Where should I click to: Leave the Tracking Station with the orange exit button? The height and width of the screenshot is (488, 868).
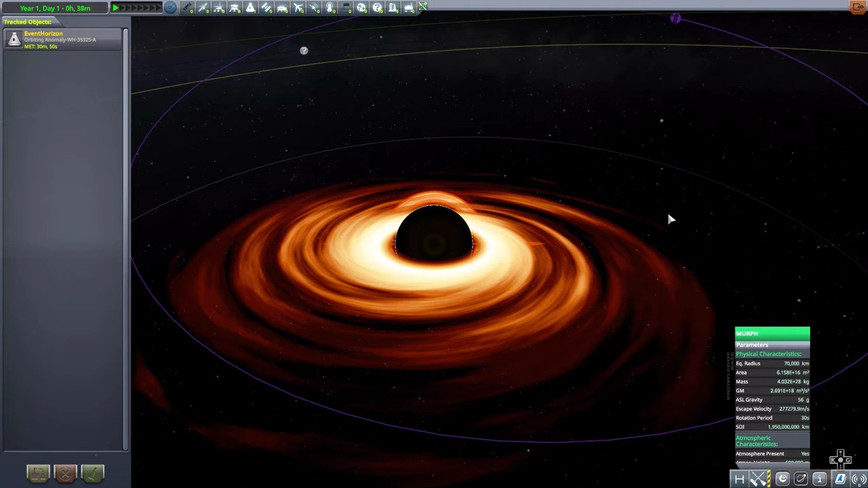coord(858,7)
